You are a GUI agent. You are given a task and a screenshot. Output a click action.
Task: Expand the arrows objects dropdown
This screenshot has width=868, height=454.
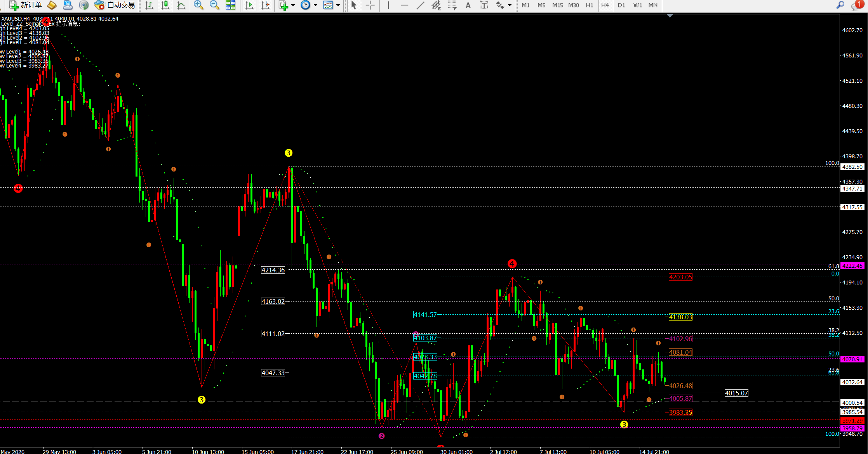pyautogui.click(x=510, y=5)
